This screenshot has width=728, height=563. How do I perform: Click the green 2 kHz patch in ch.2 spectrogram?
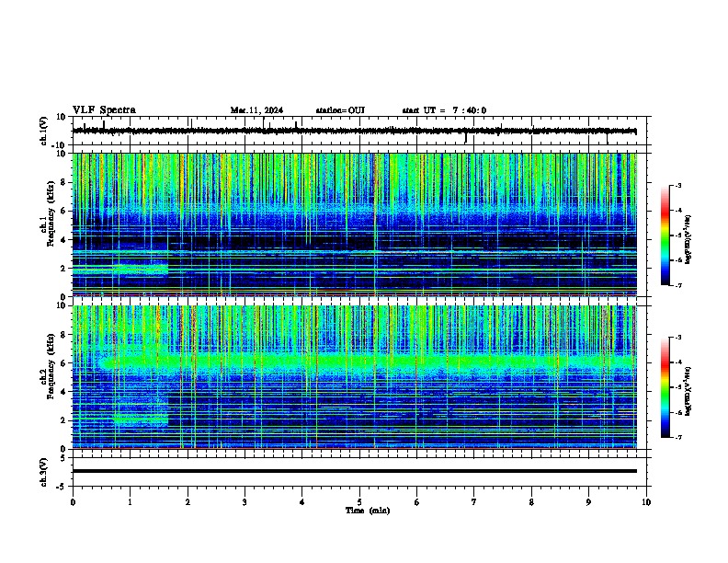141,419
